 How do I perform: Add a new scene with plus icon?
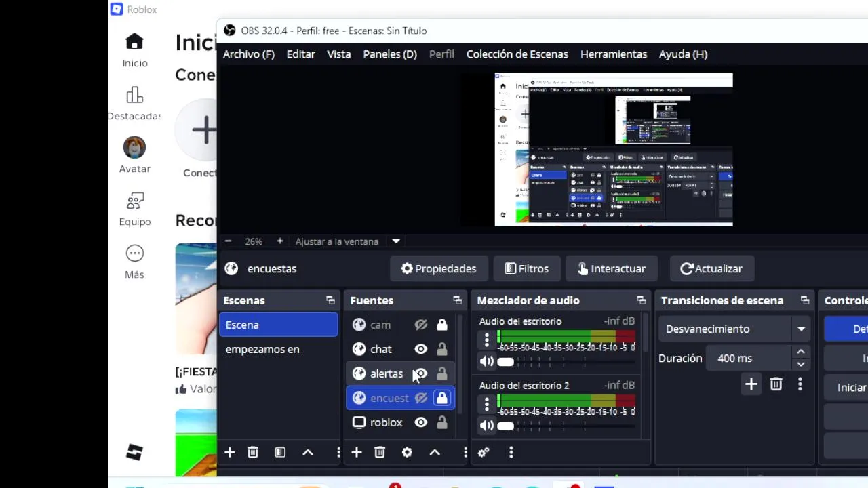pos(229,452)
